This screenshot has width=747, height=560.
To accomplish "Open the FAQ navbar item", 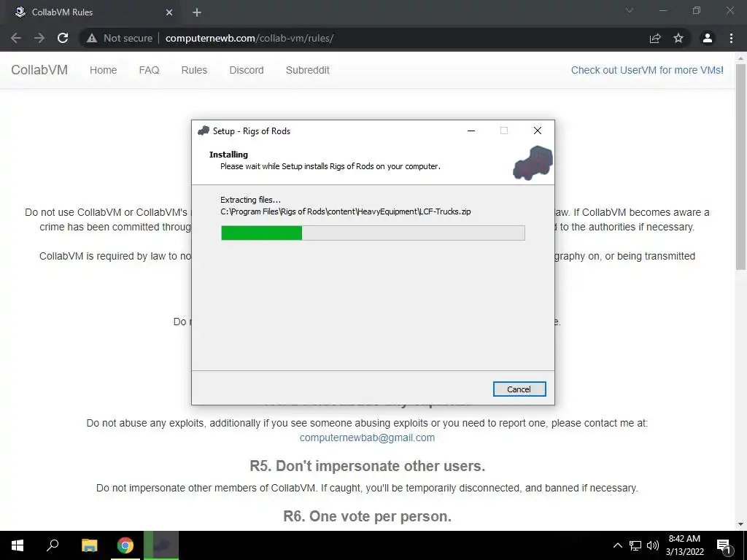I will point(149,70).
